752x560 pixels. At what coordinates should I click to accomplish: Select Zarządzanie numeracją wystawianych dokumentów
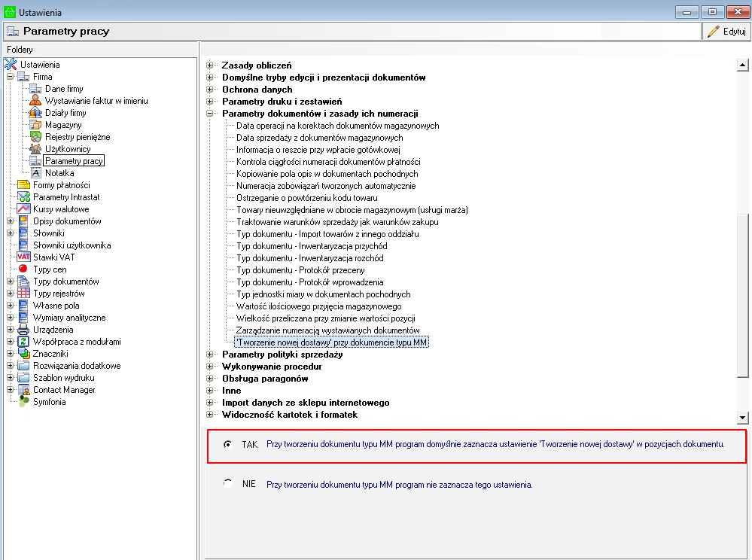(x=327, y=330)
